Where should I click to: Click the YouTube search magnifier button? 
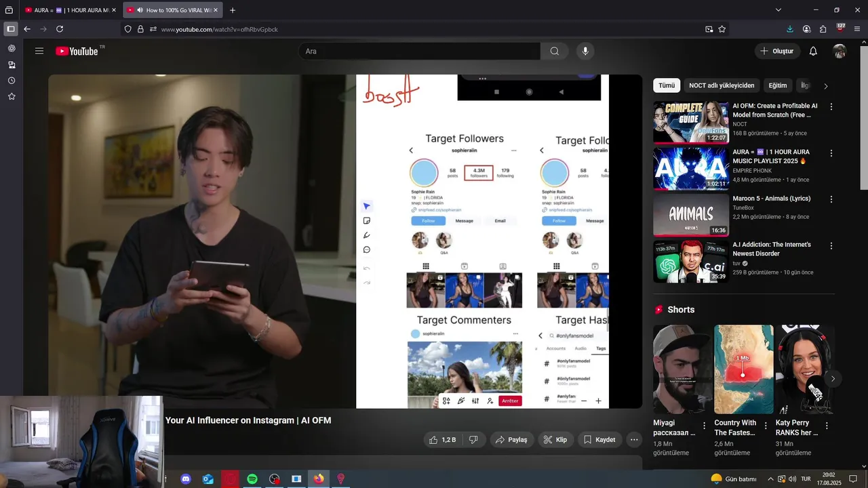coord(555,51)
